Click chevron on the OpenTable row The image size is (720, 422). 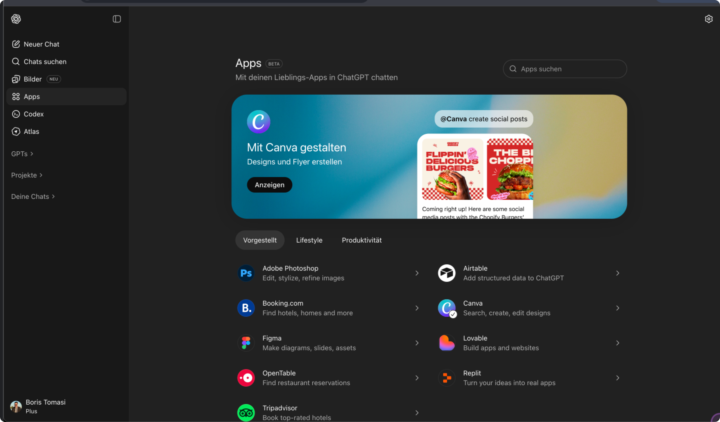417,378
